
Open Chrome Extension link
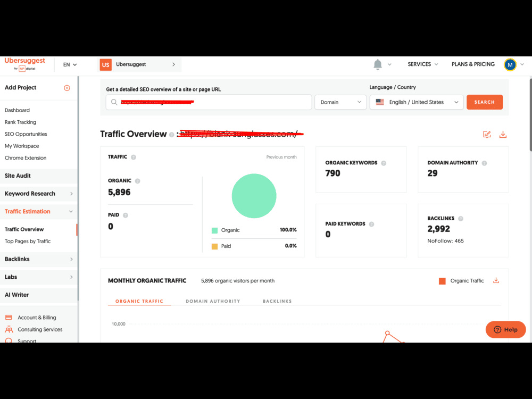click(x=26, y=158)
